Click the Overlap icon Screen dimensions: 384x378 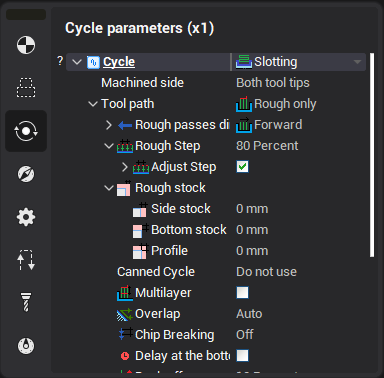(125, 314)
